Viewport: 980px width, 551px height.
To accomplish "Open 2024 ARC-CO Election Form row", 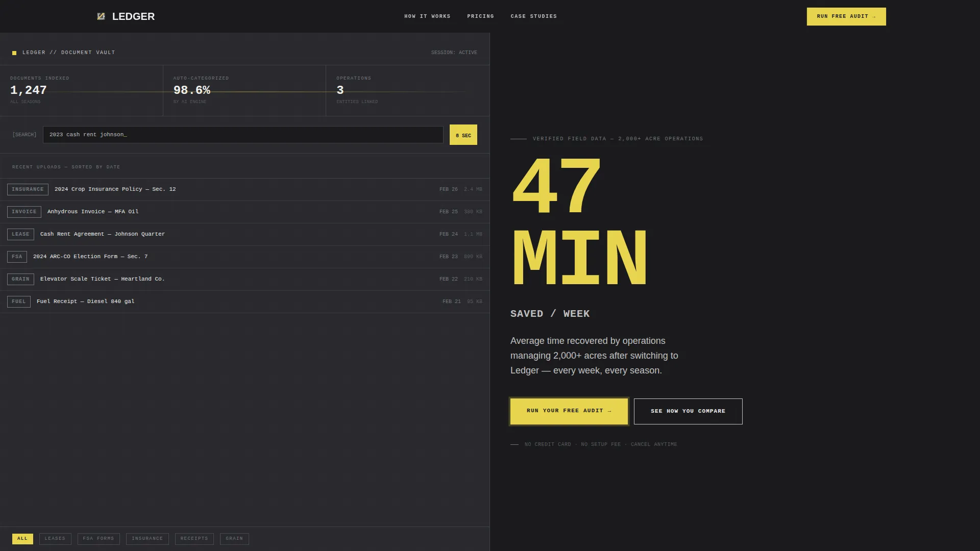I will click(x=245, y=257).
